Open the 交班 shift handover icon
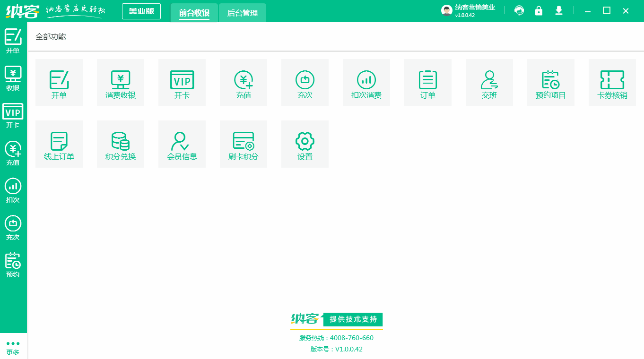The image size is (644, 359). [x=489, y=82]
